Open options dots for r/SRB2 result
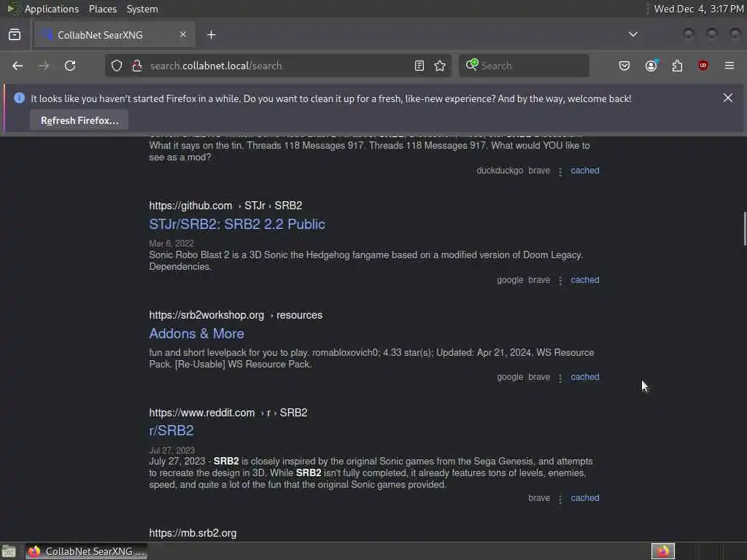The width and height of the screenshot is (747, 560). click(560, 499)
